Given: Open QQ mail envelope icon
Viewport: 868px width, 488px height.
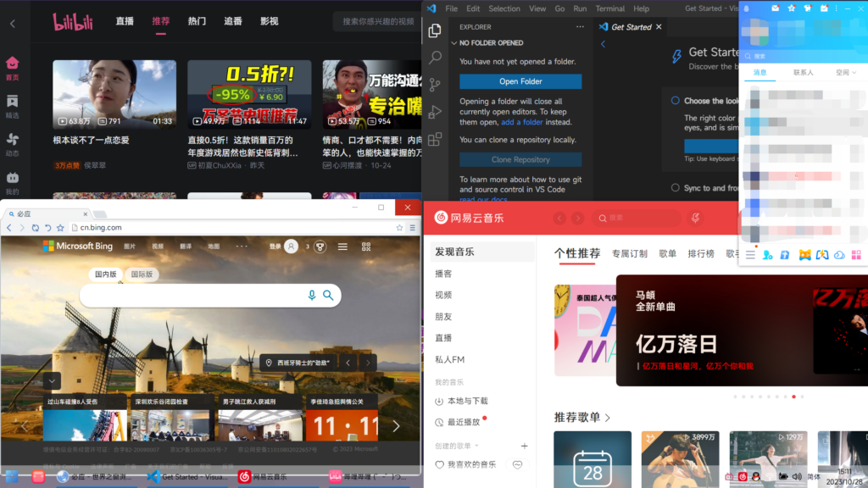Looking at the screenshot, I should [775, 8].
